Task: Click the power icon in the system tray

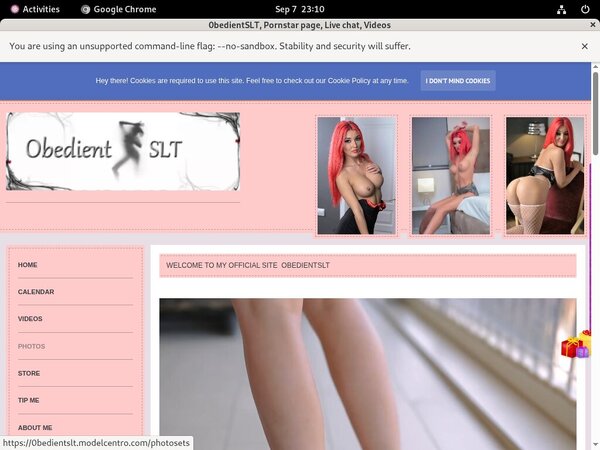Action: [x=583, y=9]
